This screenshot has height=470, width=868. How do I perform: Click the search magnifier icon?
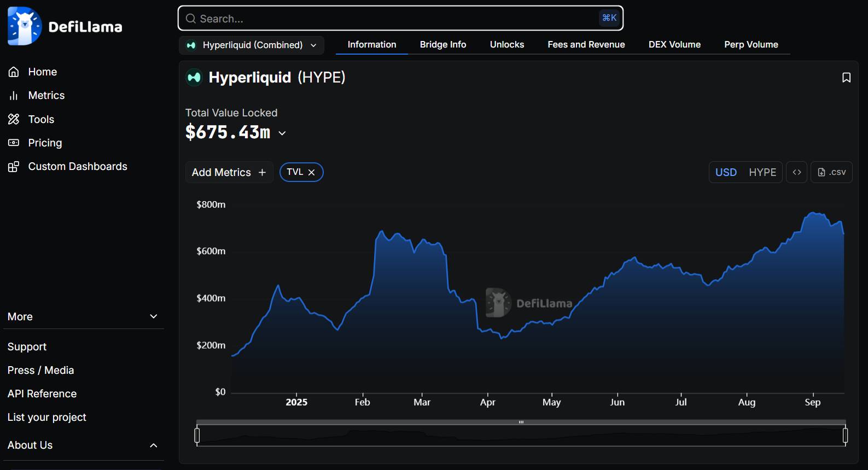tap(191, 19)
